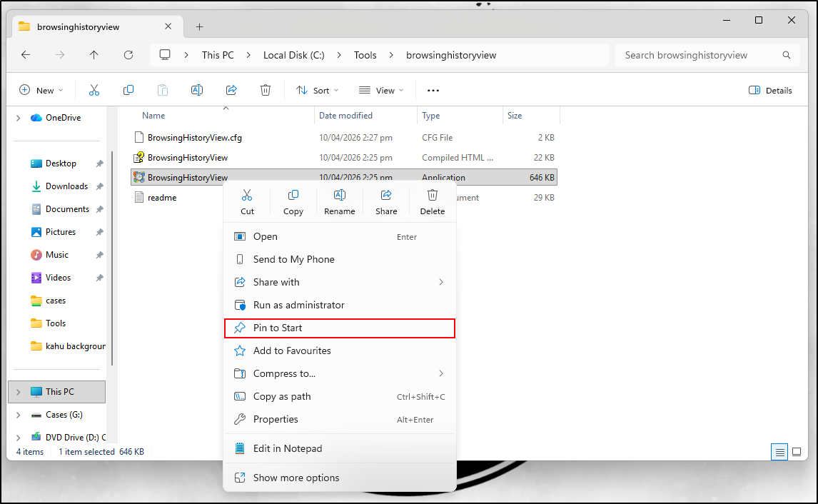Expand the This PC tree node
The height and width of the screenshot is (504, 818).
[x=19, y=392]
